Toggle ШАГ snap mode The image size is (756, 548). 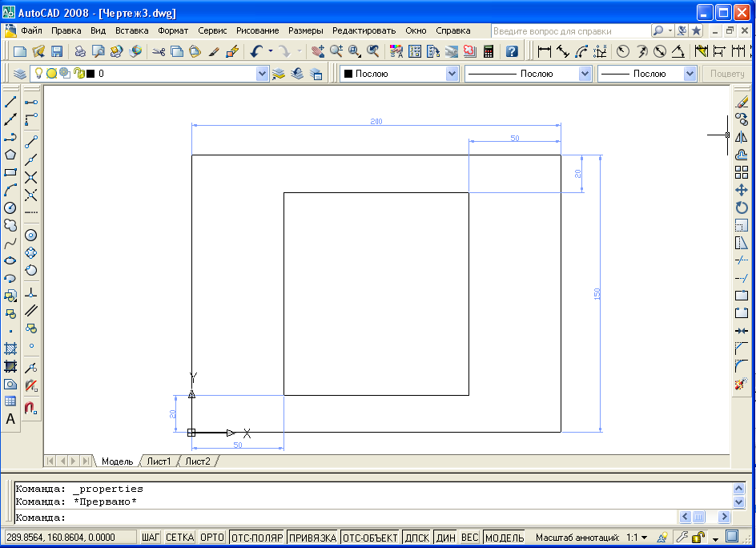(151, 538)
